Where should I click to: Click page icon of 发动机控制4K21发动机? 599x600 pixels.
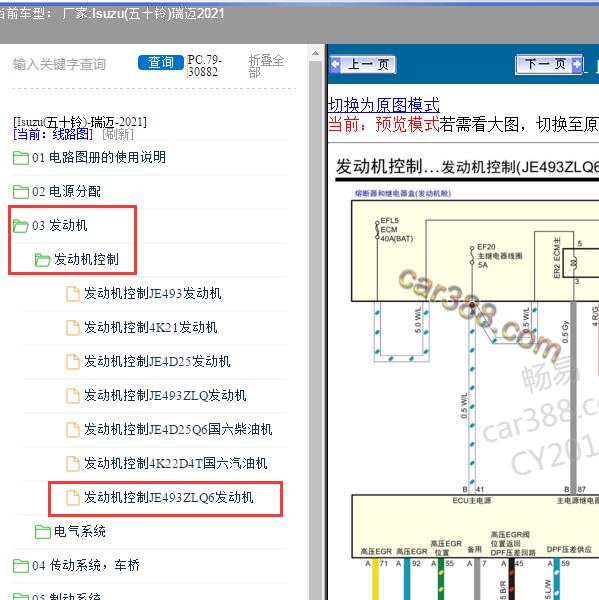coord(73,328)
